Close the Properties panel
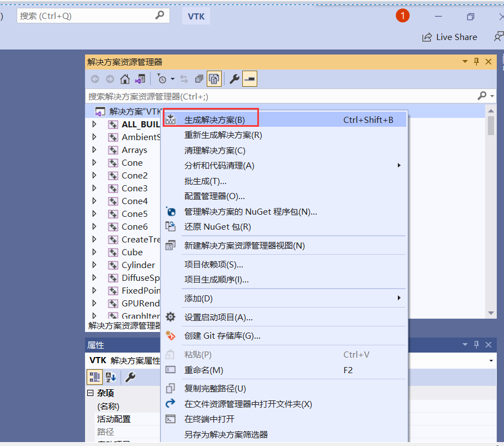The width and height of the screenshot is (504, 446). pos(488,345)
